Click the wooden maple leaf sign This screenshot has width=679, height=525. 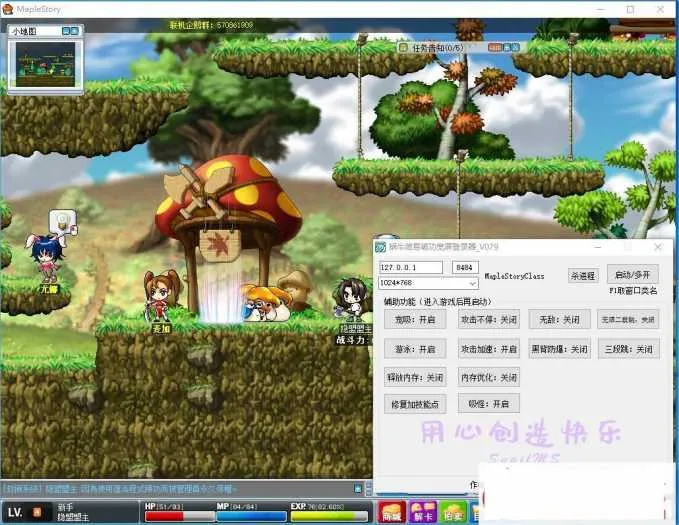pos(220,246)
